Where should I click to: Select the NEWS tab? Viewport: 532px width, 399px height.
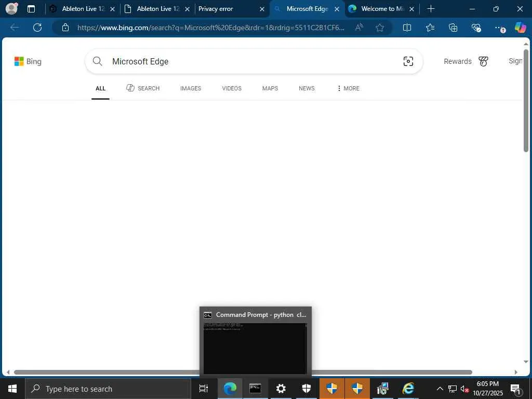[x=307, y=88]
